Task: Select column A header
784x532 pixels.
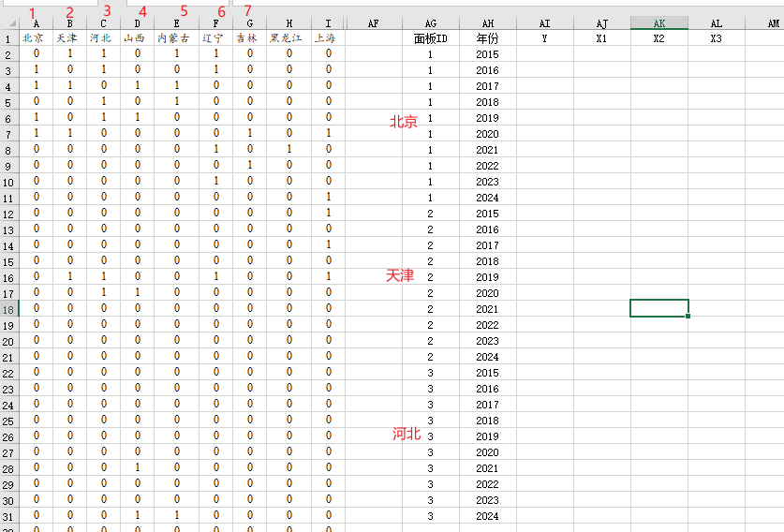Action: [x=36, y=23]
